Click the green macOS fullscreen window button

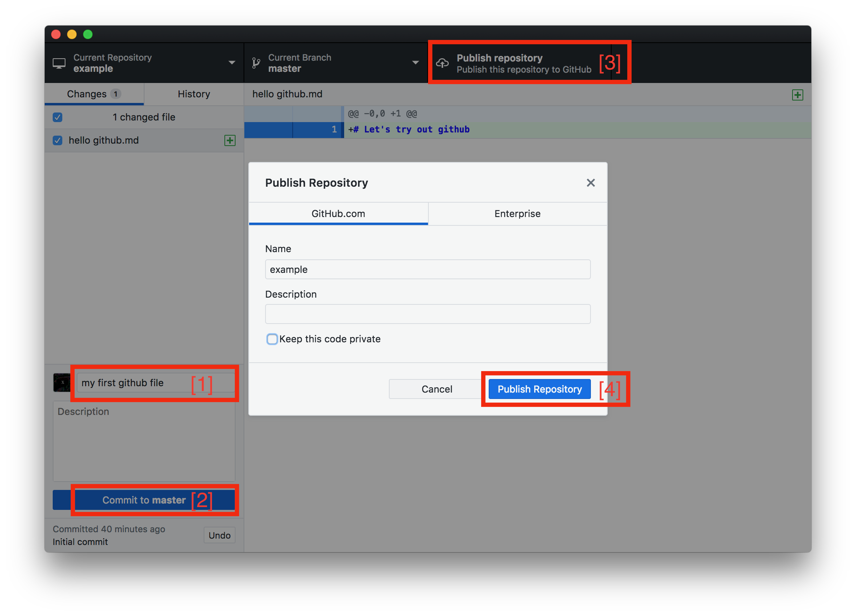tap(88, 34)
